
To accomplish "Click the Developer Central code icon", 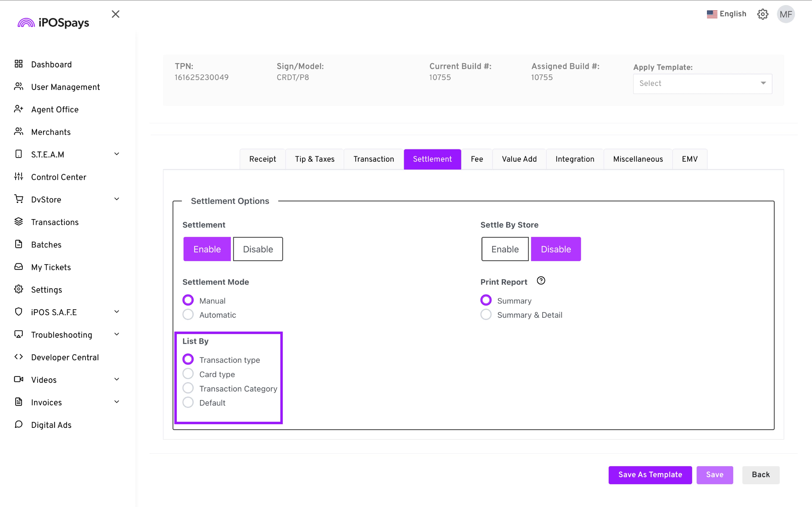I will 18,357.
